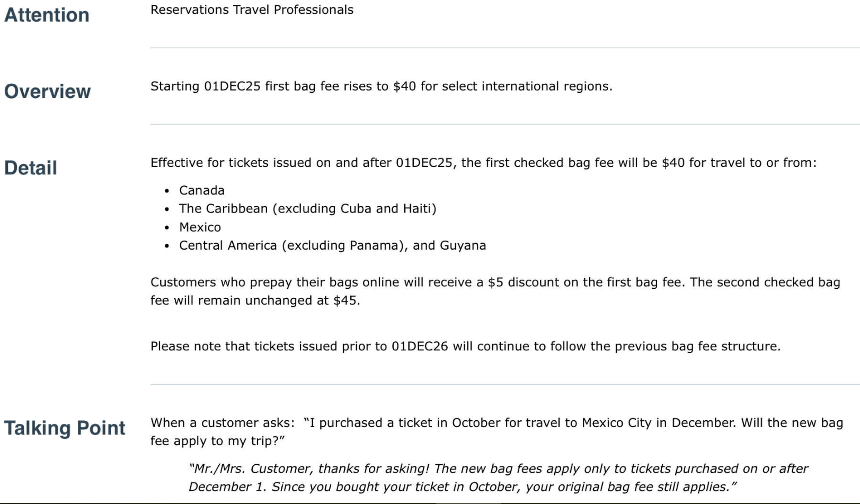This screenshot has width=860, height=504.
Task: Click the italic 'December 1. Since you bought' line
Action: [x=462, y=487]
